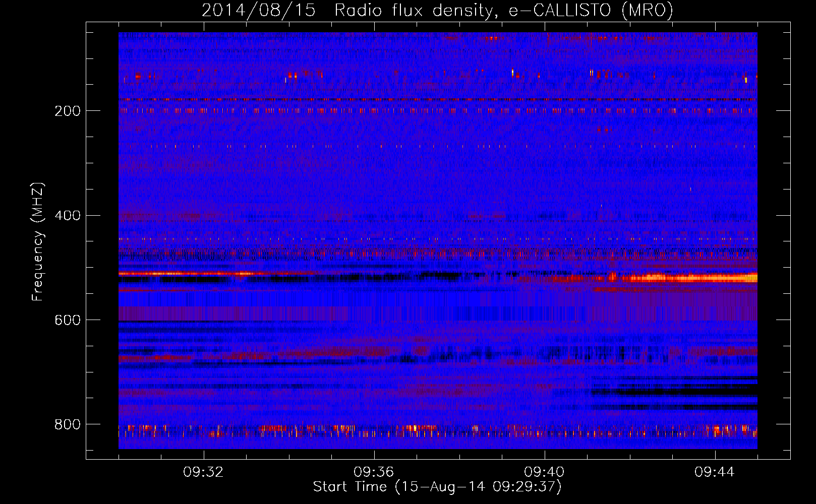816x504 pixels.
Task: Click the 09:32 time tick label
Action: tap(203, 472)
